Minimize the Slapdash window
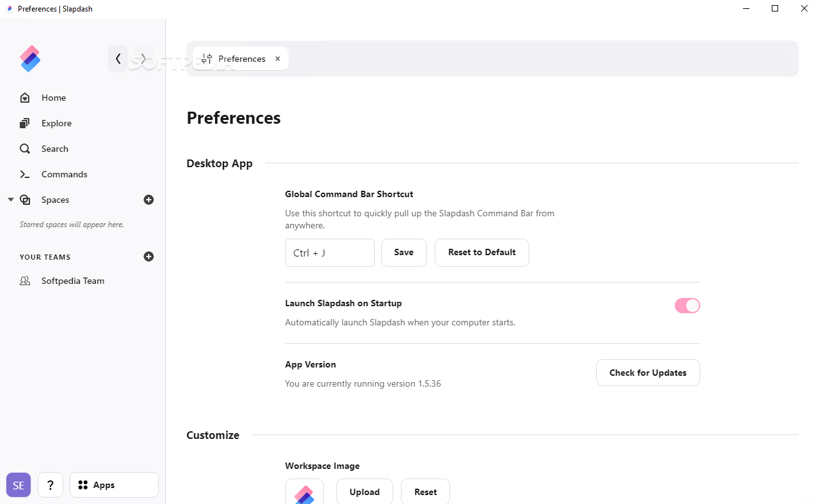Image resolution: width=819 pixels, height=504 pixels. [x=747, y=9]
